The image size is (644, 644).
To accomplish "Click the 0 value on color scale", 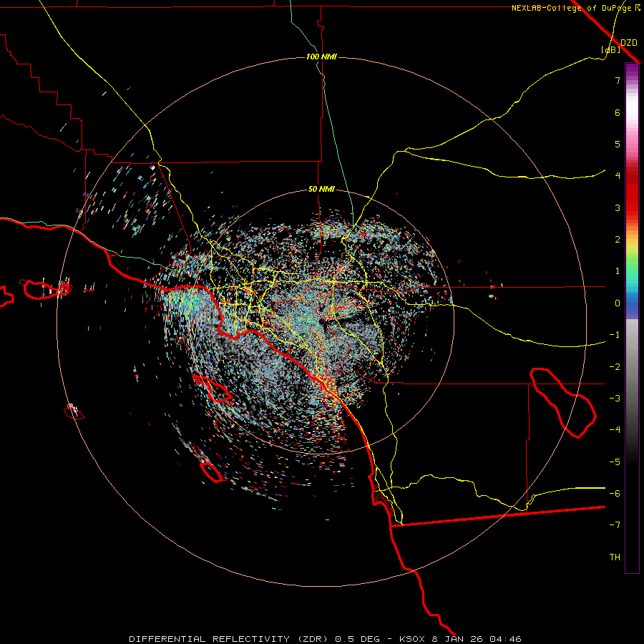I will (x=618, y=303).
